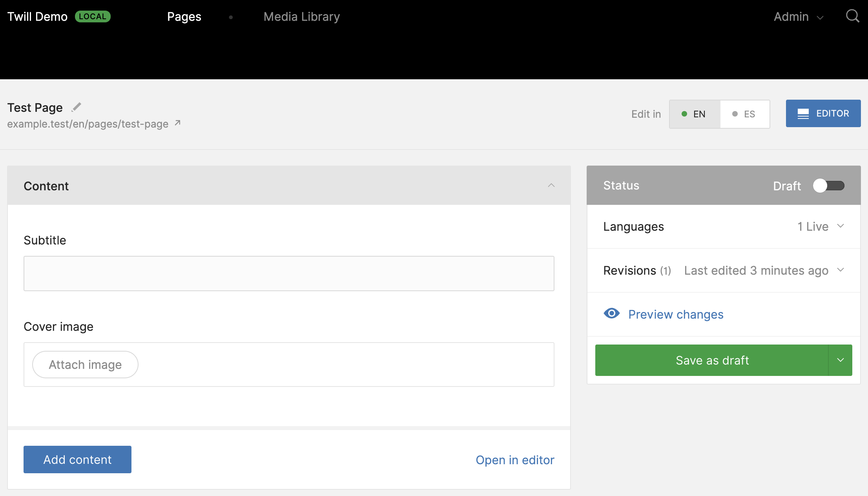Click the Attach image button for Cover image
This screenshot has height=496, width=868.
[x=85, y=364]
